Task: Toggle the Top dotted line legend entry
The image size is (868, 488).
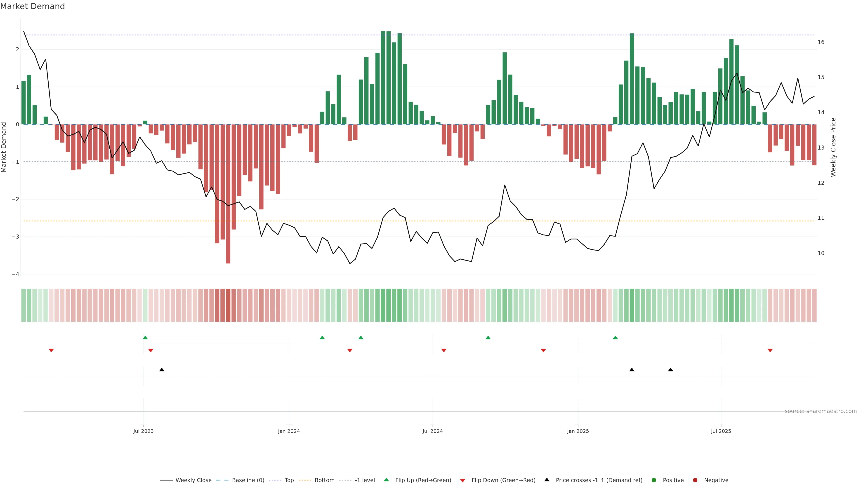Action: point(289,480)
